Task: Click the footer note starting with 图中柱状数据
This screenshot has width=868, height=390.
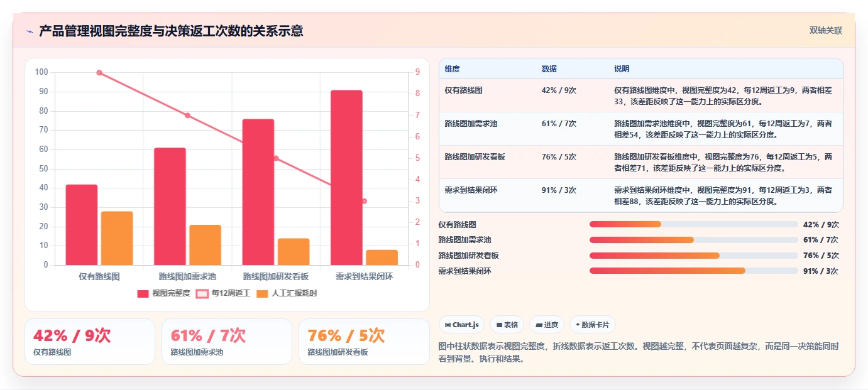Action: (x=639, y=353)
